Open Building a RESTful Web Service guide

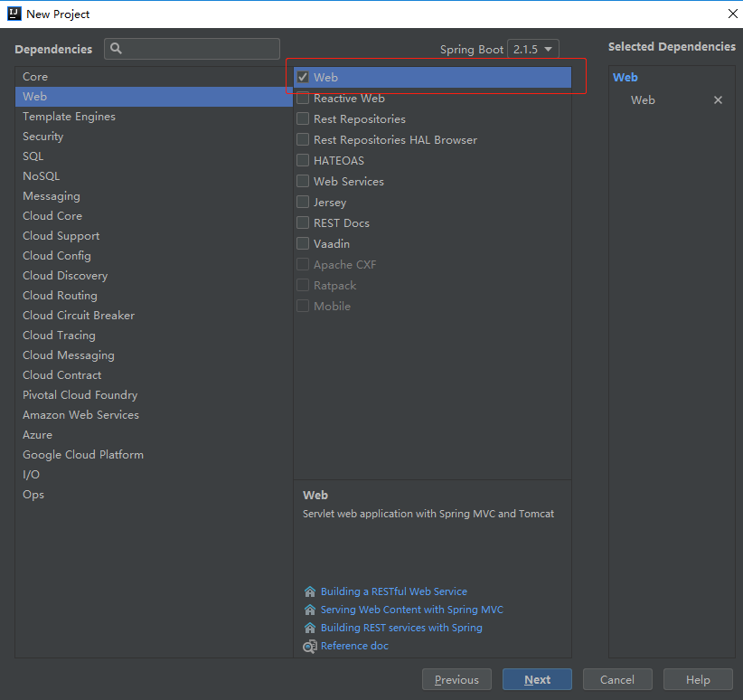[394, 591]
